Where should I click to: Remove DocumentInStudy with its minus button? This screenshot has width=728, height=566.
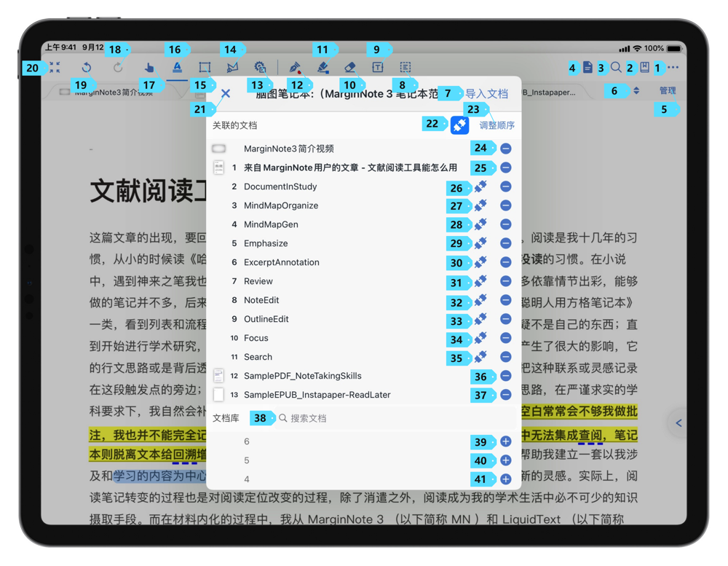click(x=506, y=186)
